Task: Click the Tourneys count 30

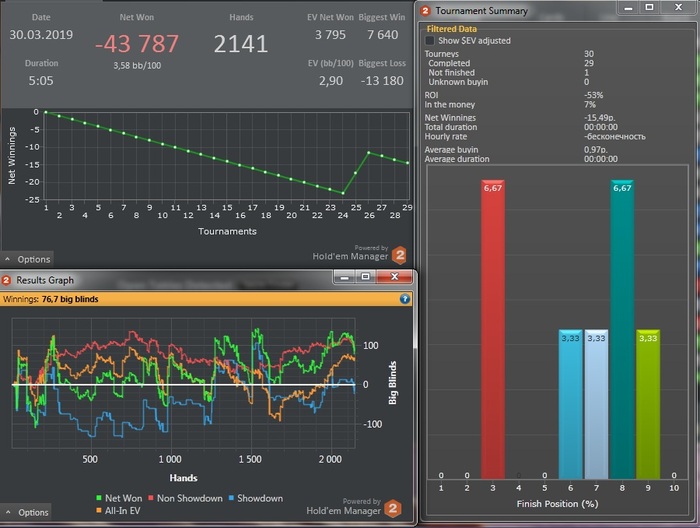Action: 589,54
